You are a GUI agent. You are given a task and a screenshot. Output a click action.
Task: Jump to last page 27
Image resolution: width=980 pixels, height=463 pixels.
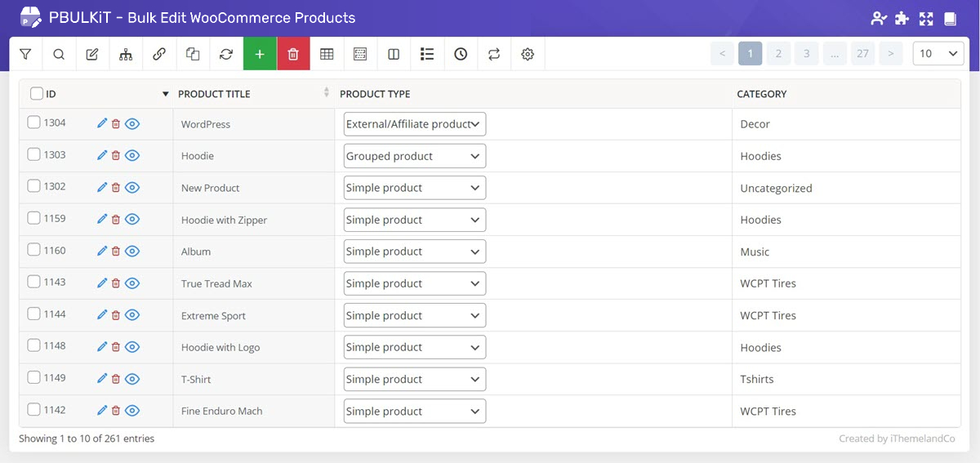click(862, 54)
